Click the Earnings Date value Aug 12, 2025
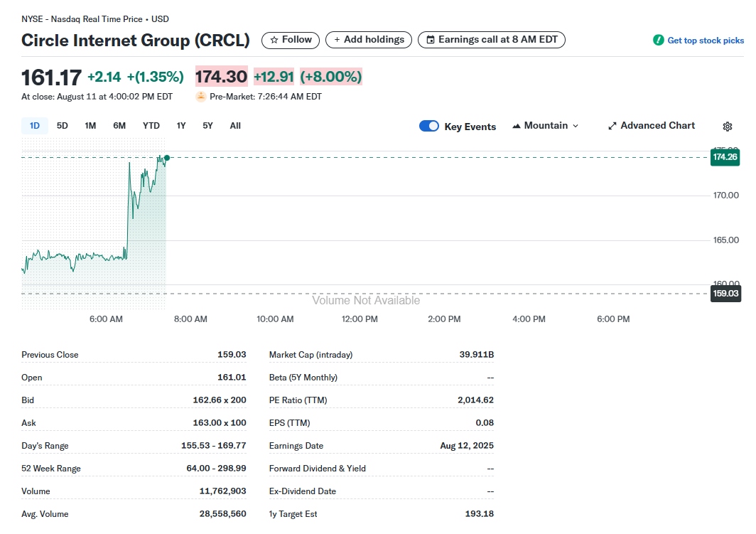 (x=467, y=446)
